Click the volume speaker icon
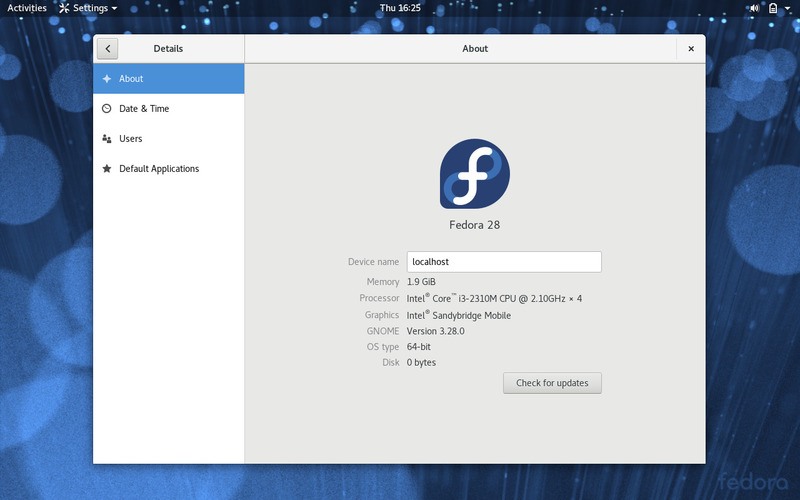The height and width of the screenshot is (500, 800). pyautogui.click(x=755, y=8)
